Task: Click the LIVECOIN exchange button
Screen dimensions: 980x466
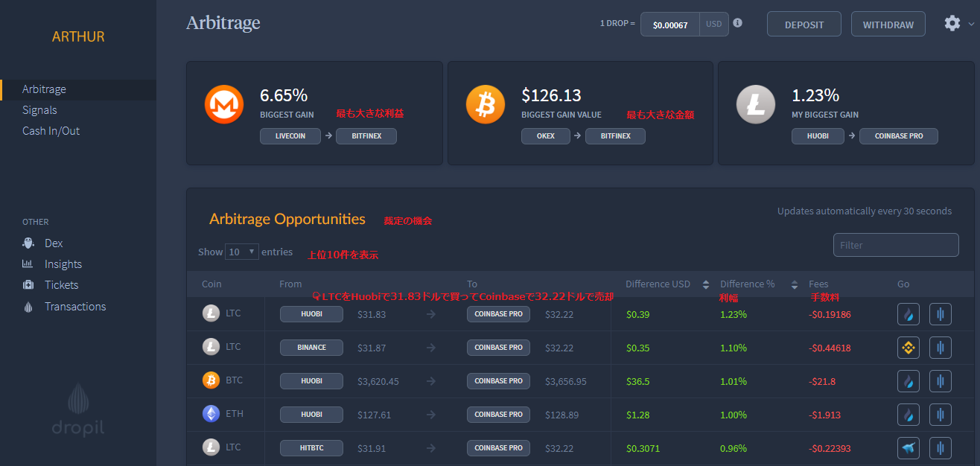Action: [x=290, y=136]
